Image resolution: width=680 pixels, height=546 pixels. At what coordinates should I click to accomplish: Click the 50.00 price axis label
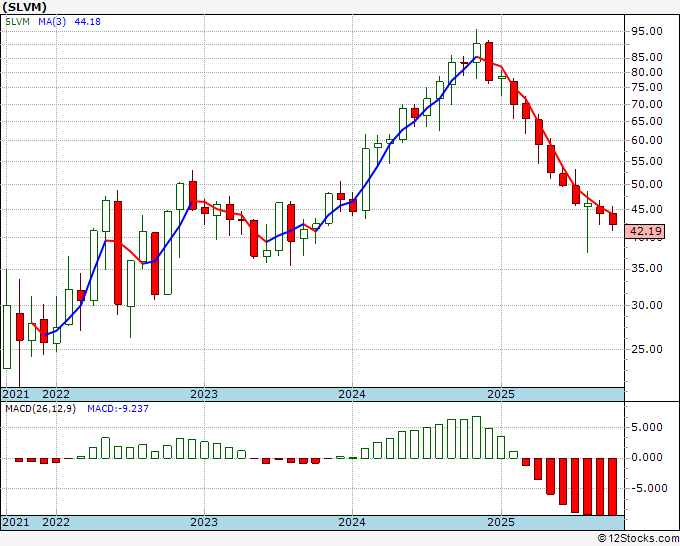[647, 184]
